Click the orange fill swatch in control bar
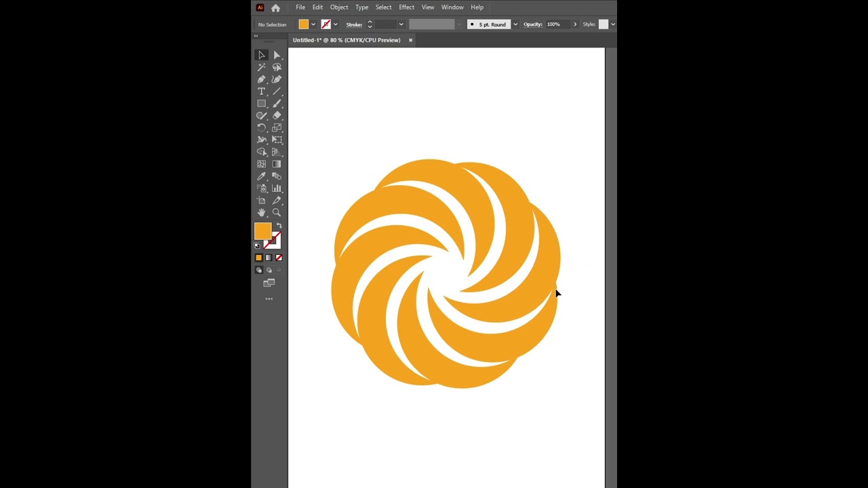Image resolution: width=868 pixels, height=488 pixels. tap(304, 24)
